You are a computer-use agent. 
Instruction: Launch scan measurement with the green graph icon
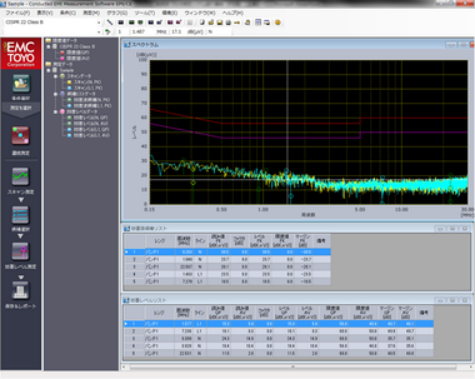pyautogui.click(x=20, y=176)
